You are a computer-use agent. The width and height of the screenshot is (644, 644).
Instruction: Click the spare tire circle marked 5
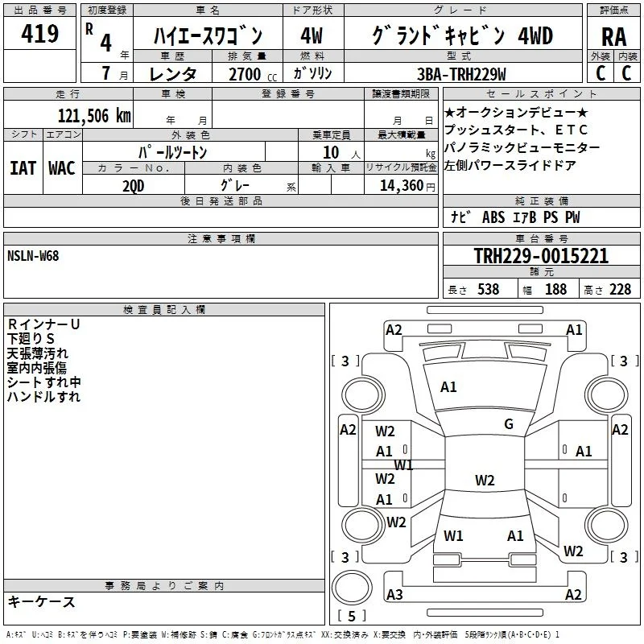pos(352,588)
